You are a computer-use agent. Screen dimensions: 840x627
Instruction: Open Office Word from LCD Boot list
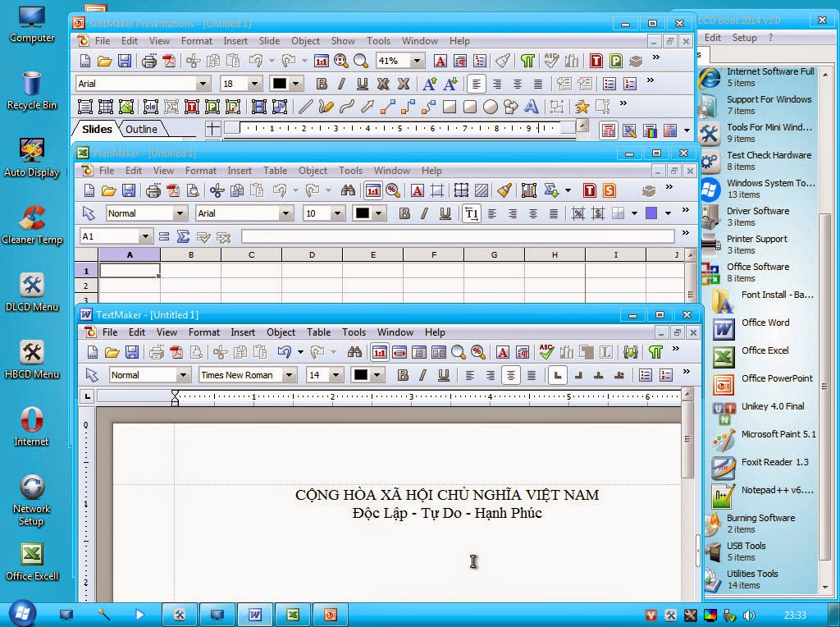click(764, 323)
